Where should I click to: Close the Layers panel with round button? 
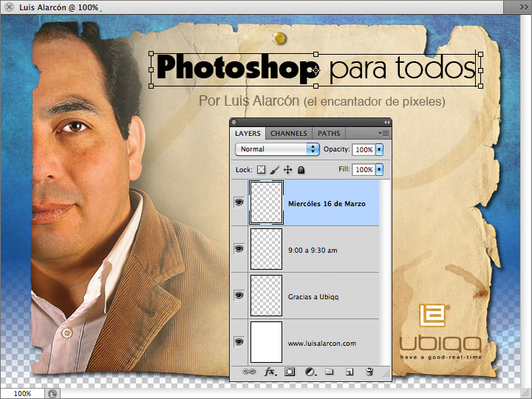coord(234,122)
